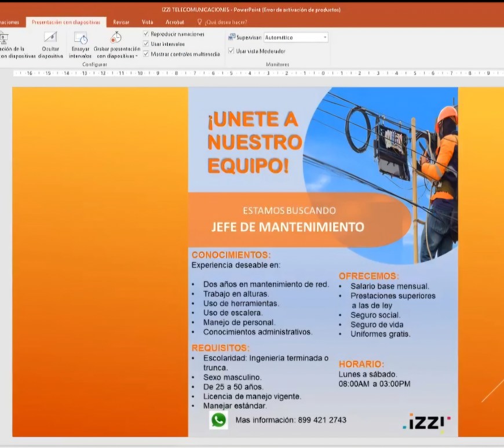Image resolution: width=504 pixels, height=448 pixels.
Task: Disable Mostrar controles multimedia
Action: coord(146,54)
